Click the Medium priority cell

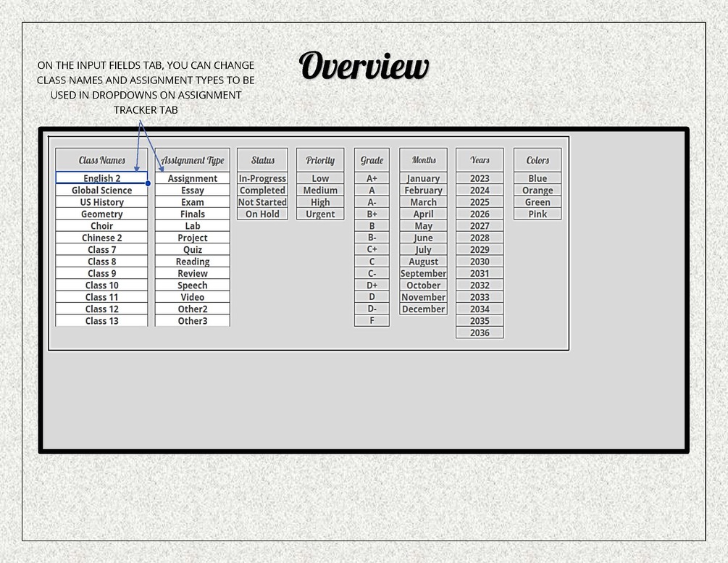320,190
